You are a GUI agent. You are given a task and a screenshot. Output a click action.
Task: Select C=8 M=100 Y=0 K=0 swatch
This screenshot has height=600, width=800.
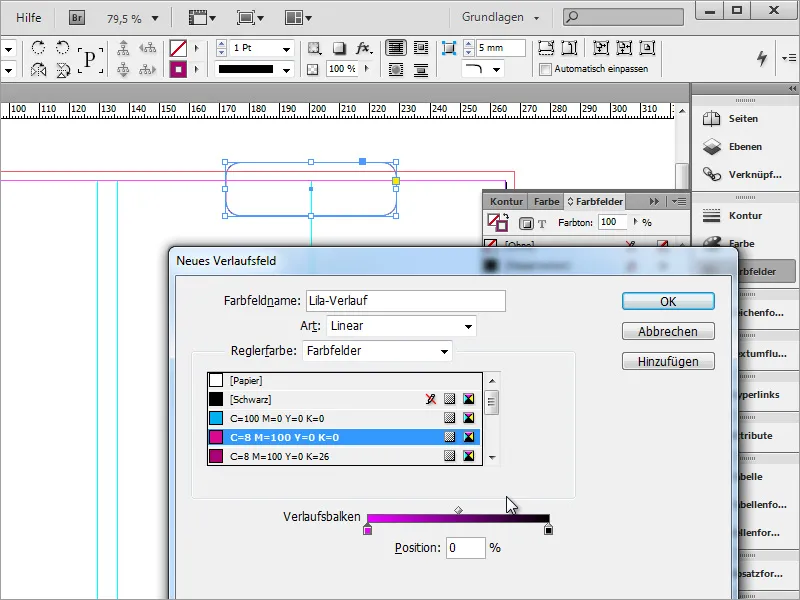344,437
